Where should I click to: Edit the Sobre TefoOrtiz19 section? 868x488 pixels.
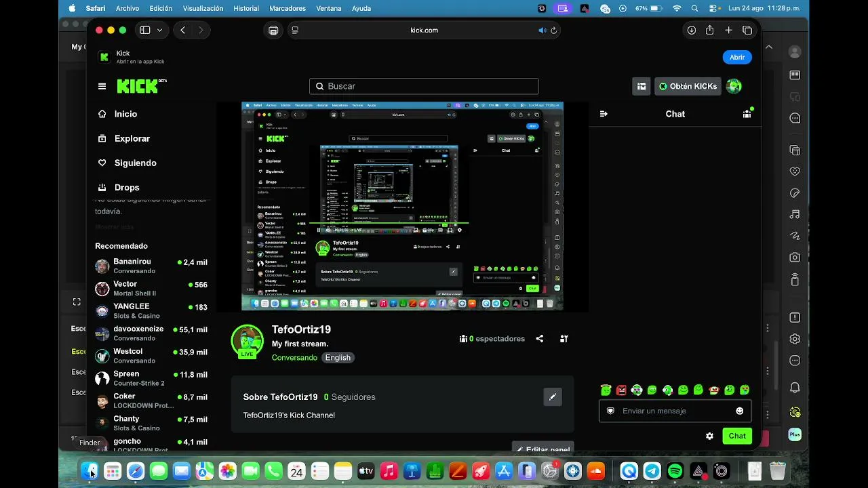tap(553, 396)
